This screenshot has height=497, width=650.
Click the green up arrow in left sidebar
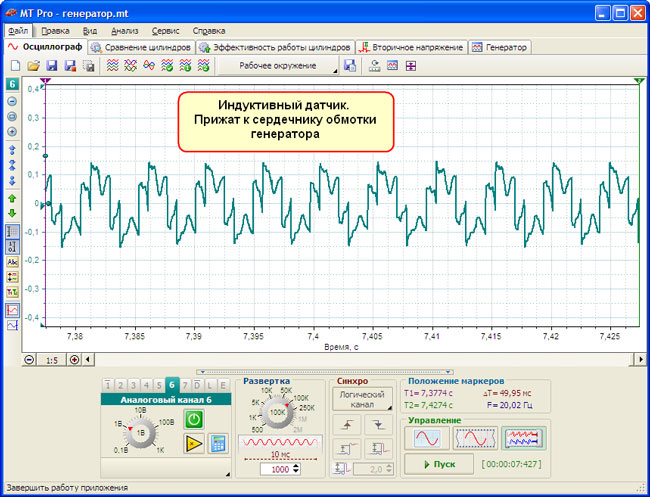pyautogui.click(x=12, y=198)
